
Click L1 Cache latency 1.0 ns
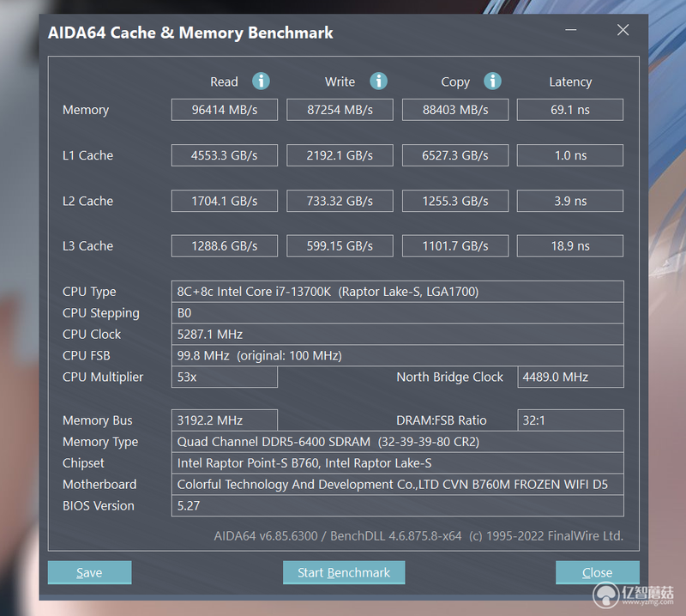570,155
